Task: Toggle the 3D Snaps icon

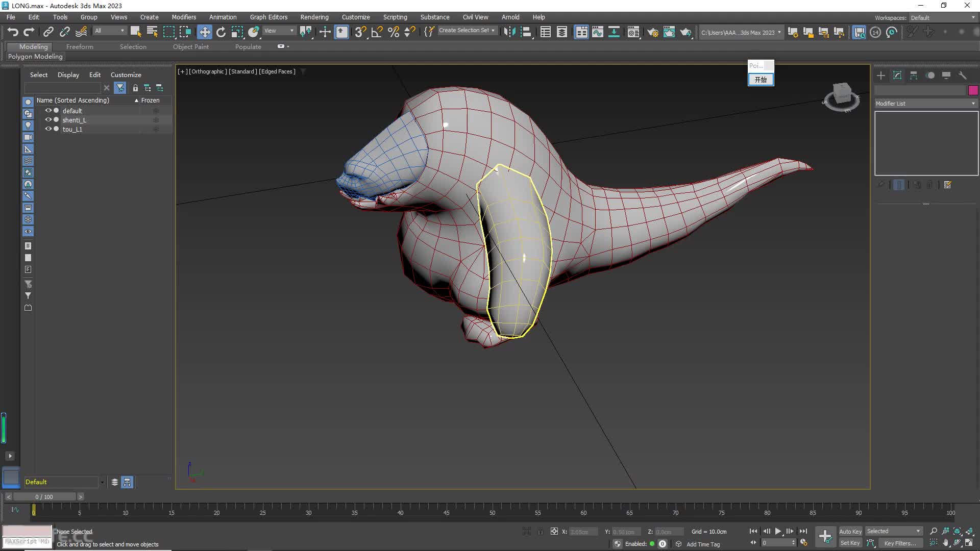Action: (360, 32)
